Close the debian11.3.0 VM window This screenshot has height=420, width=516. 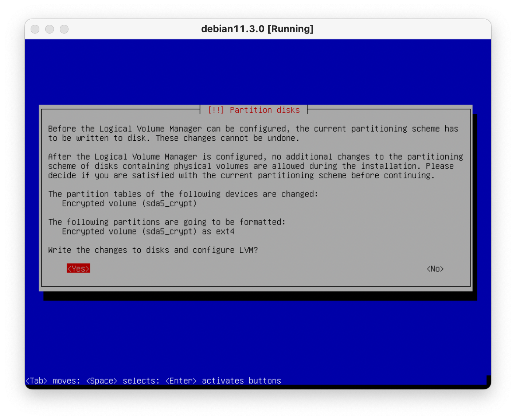[x=35, y=29]
